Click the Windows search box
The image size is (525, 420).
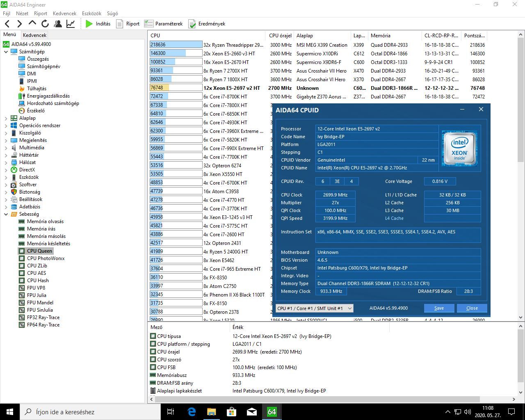tap(90, 412)
